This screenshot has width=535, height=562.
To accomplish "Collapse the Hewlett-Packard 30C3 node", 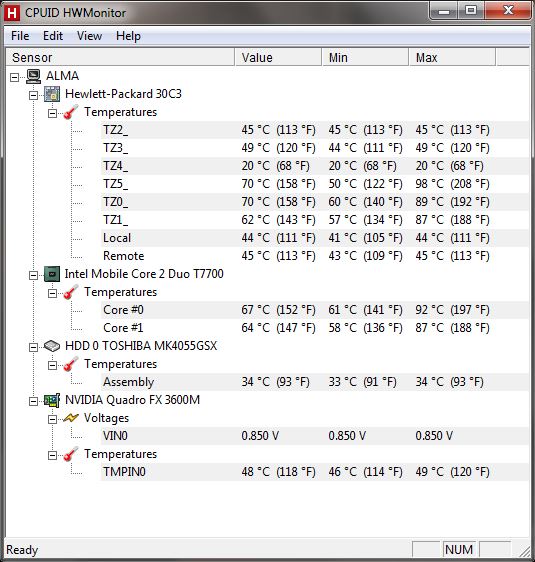I will coord(33,95).
